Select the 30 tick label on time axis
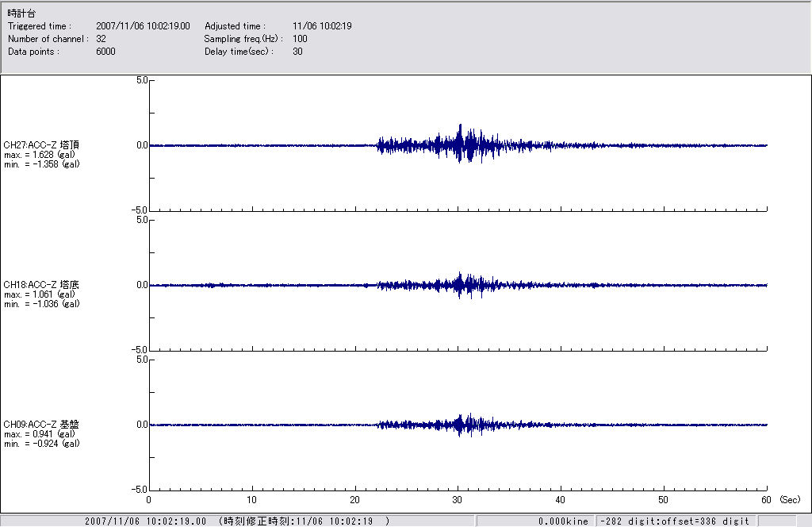The width and height of the screenshot is (812, 527). (x=458, y=500)
